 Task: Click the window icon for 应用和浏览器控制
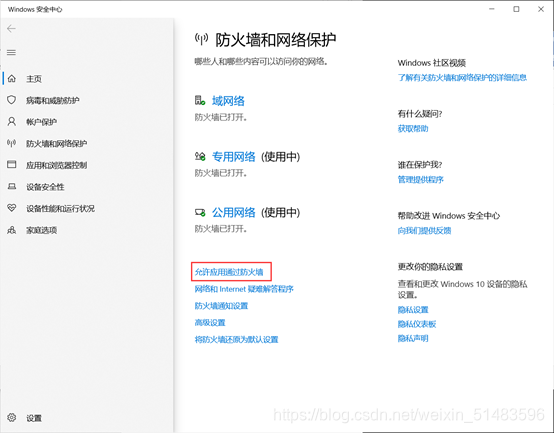pyautogui.click(x=12, y=164)
